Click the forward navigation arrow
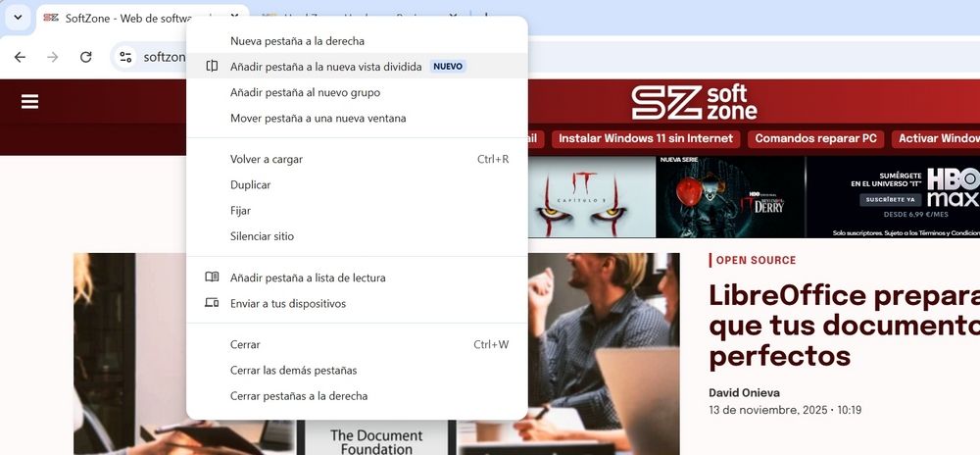Viewport: 980px width, 455px height. coord(53,57)
